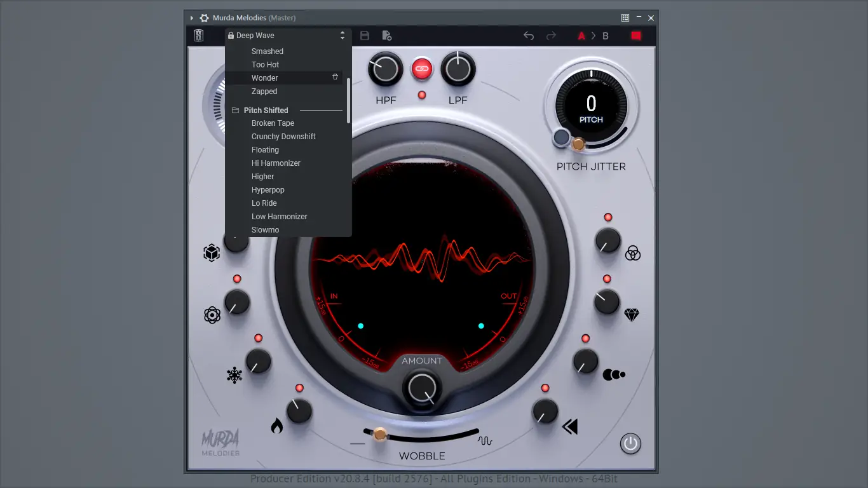Toggle the LED above the rewind knob
The width and height of the screenshot is (868, 488).
point(545,388)
